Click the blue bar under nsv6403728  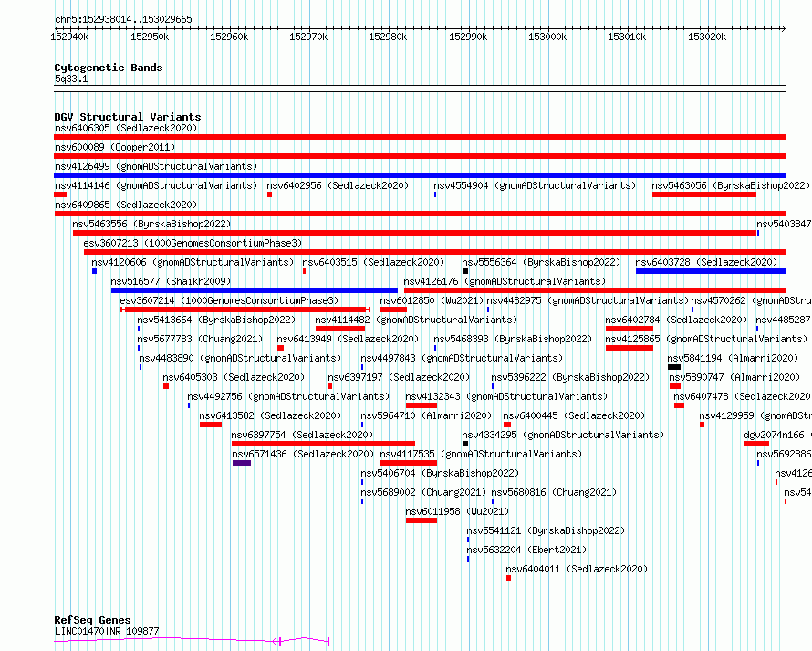click(x=711, y=271)
